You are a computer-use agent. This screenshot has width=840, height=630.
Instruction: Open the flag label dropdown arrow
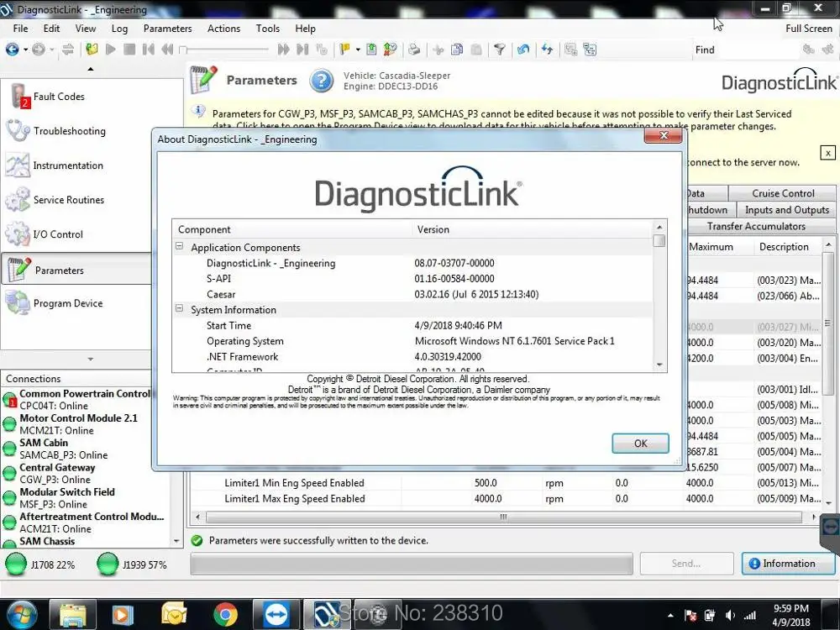pos(357,50)
